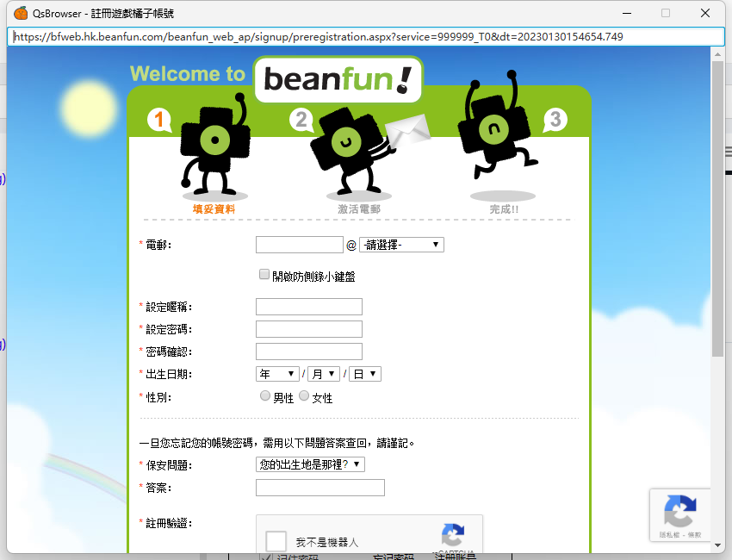Click the browser URL address bar
The height and width of the screenshot is (560, 732).
366,37
